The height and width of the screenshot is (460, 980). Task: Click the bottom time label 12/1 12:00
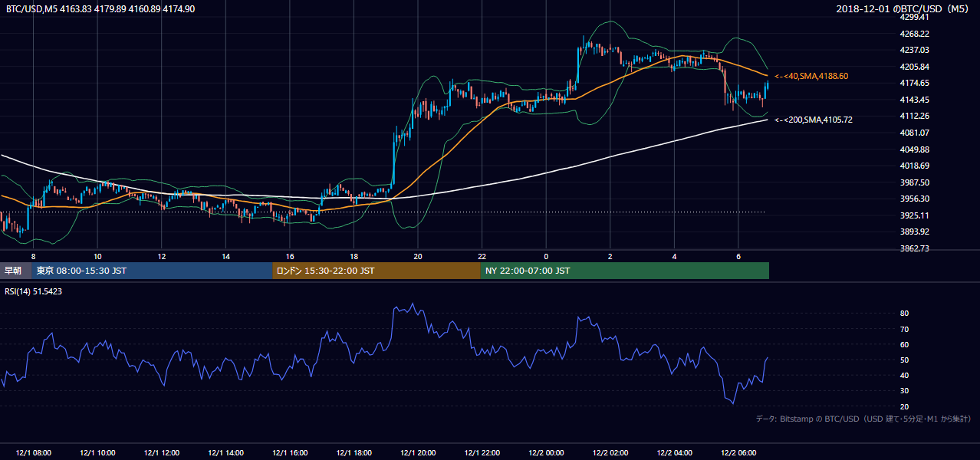click(162, 453)
